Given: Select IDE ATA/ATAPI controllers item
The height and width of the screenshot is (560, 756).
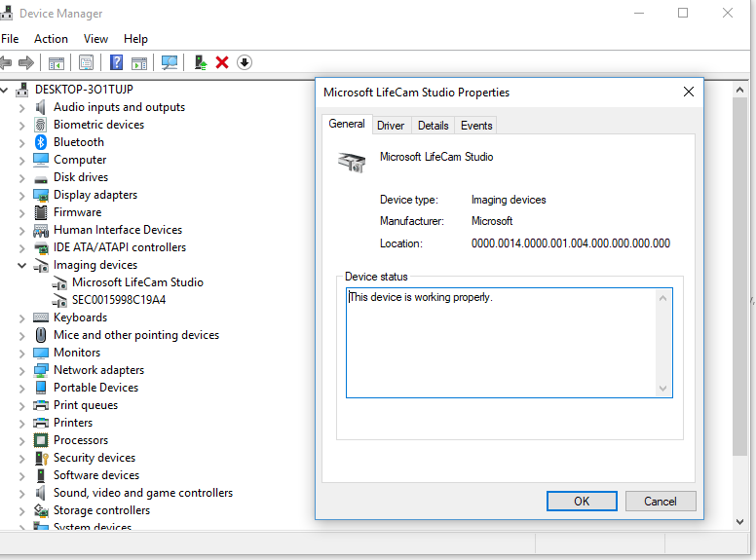Looking at the screenshot, I should (120, 247).
